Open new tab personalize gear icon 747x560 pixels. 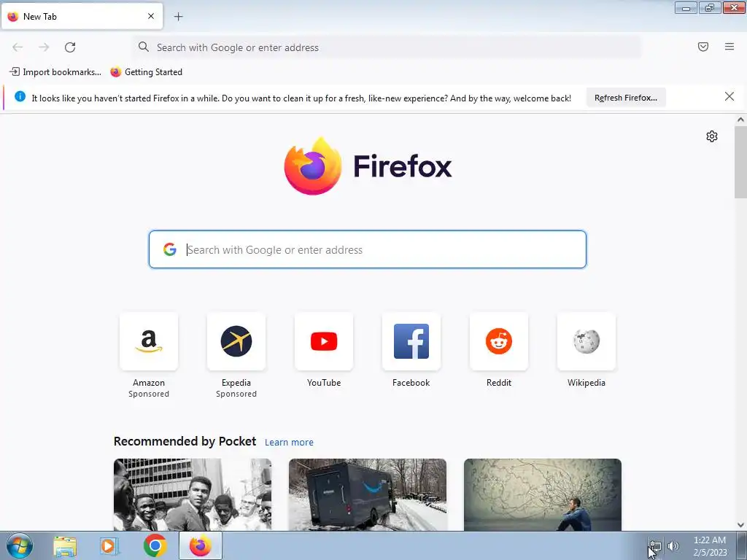(x=711, y=136)
